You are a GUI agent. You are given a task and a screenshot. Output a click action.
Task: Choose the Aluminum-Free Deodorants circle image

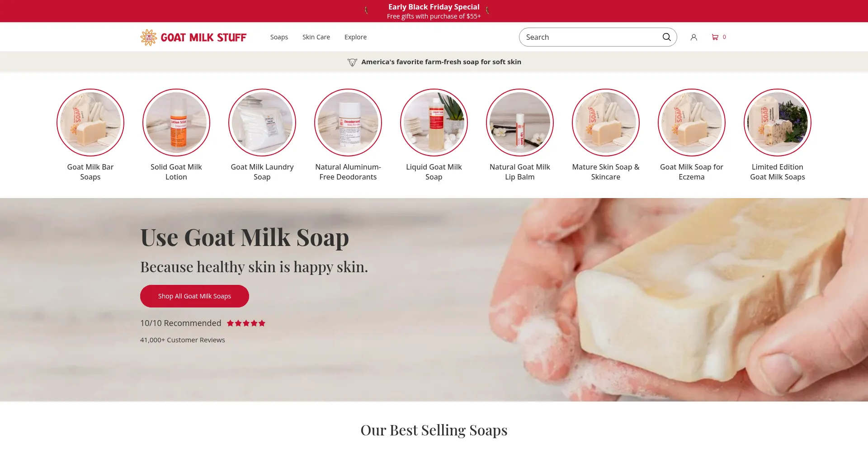click(x=348, y=123)
